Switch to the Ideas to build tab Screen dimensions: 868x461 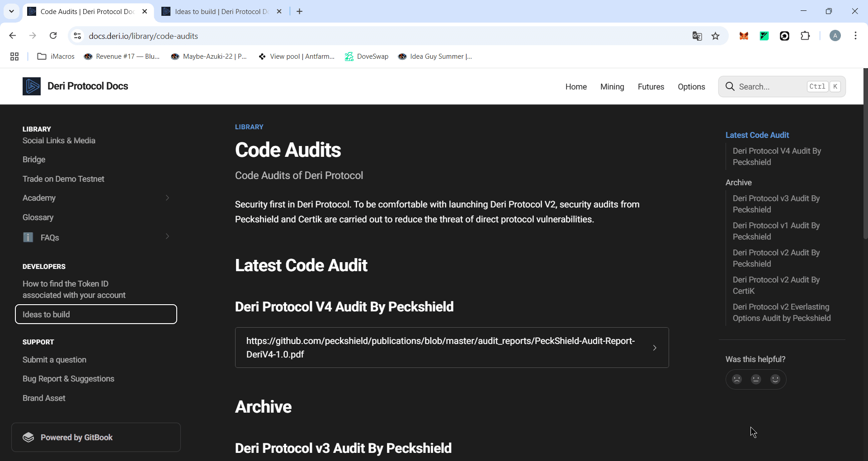tap(222, 11)
